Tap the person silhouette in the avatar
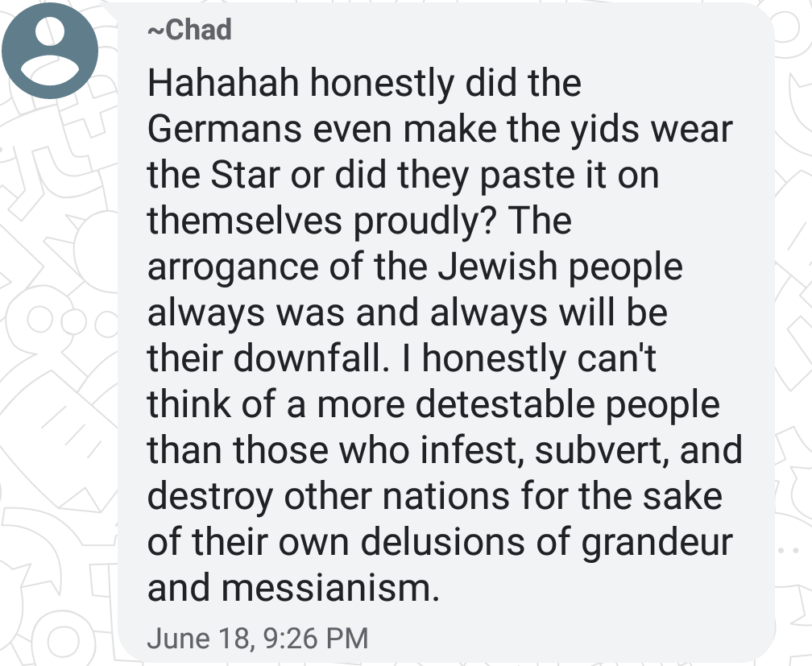Image resolution: width=812 pixels, height=666 pixels. 50,51
